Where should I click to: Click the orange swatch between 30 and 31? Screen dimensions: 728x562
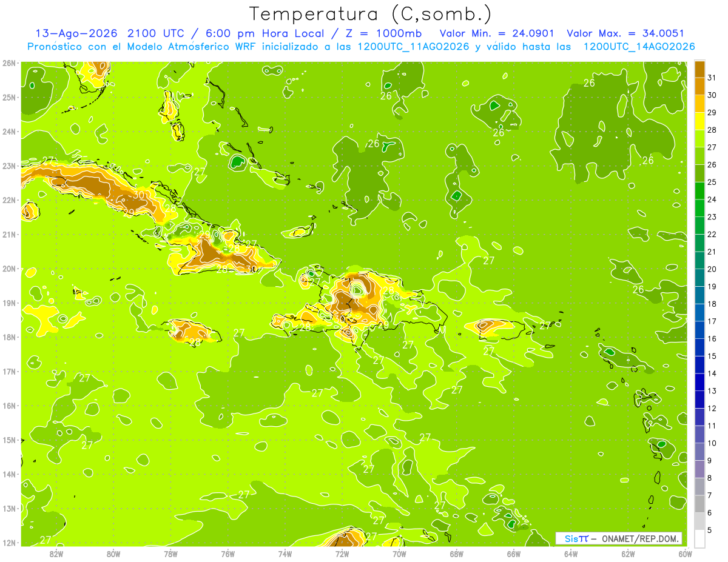point(699,86)
